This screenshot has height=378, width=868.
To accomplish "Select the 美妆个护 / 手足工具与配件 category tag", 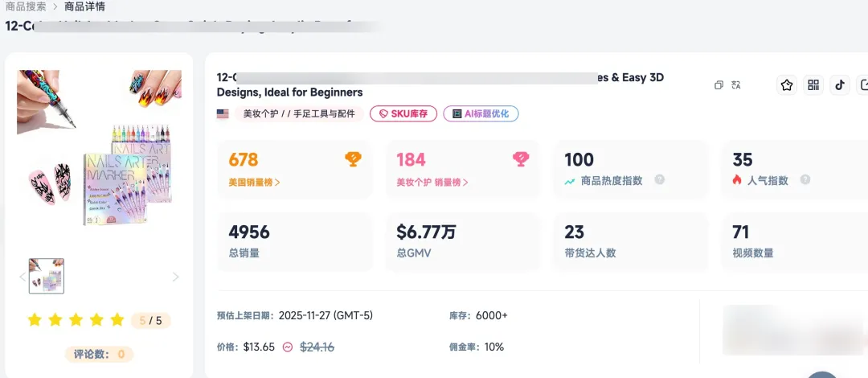I will tap(299, 114).
